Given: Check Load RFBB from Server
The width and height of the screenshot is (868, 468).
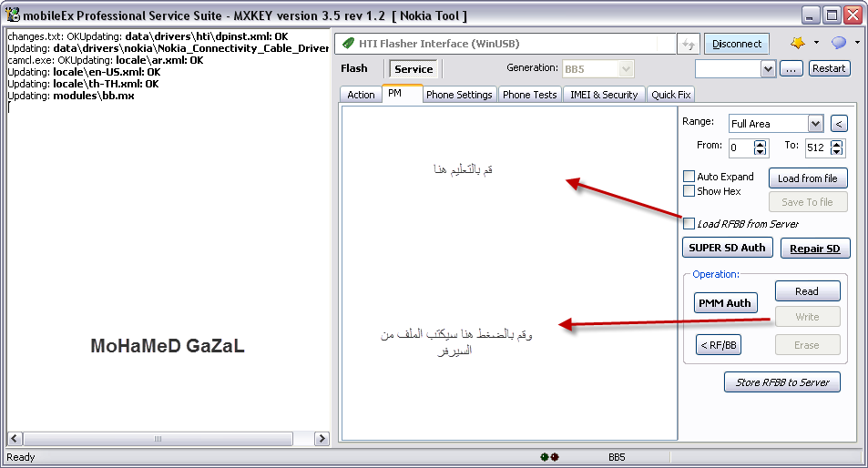Looking at the screenshot, I should coord(689,223).
